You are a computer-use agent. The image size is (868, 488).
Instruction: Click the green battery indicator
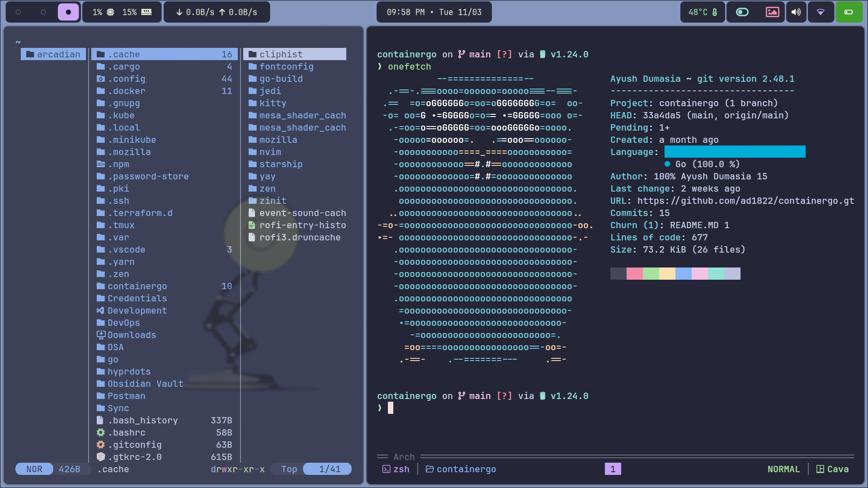coord(849,12)
